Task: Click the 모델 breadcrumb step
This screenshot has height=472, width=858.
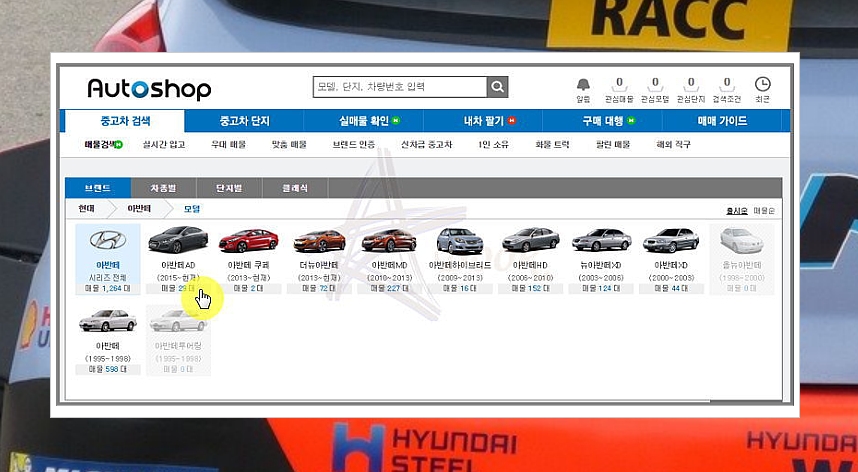Action: coord(192,209)
